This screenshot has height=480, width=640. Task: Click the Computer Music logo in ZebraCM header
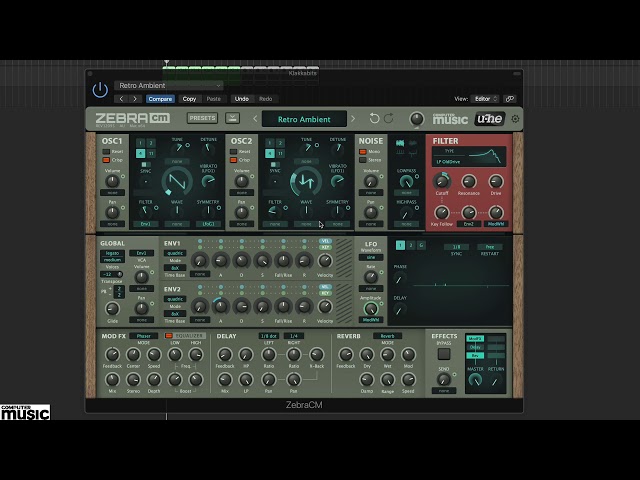point(450,119)
